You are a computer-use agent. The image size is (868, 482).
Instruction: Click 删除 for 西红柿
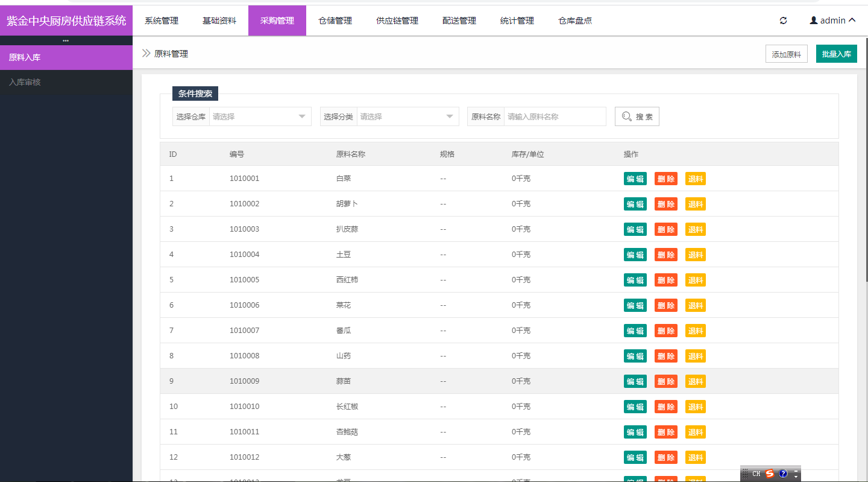tap(666, 280)
